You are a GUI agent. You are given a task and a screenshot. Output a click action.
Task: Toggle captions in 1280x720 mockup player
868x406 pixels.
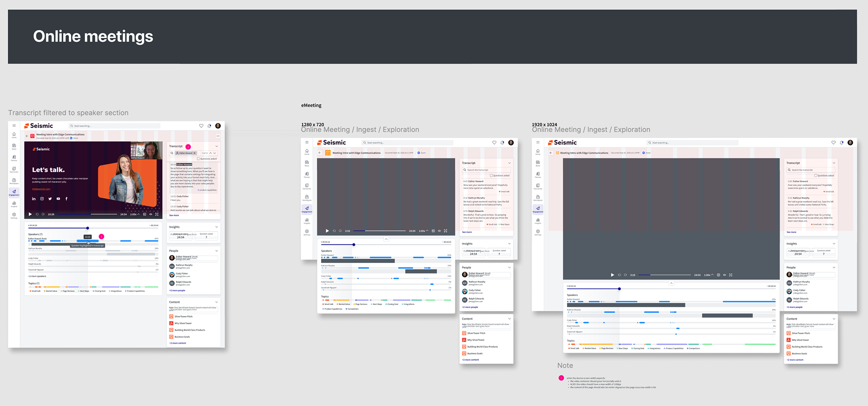433,231
